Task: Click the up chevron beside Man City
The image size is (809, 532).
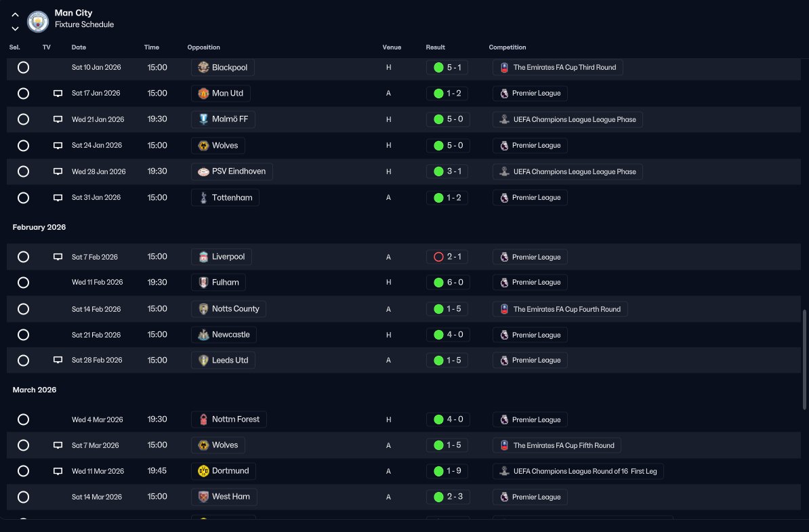Action: coord(15,15)
